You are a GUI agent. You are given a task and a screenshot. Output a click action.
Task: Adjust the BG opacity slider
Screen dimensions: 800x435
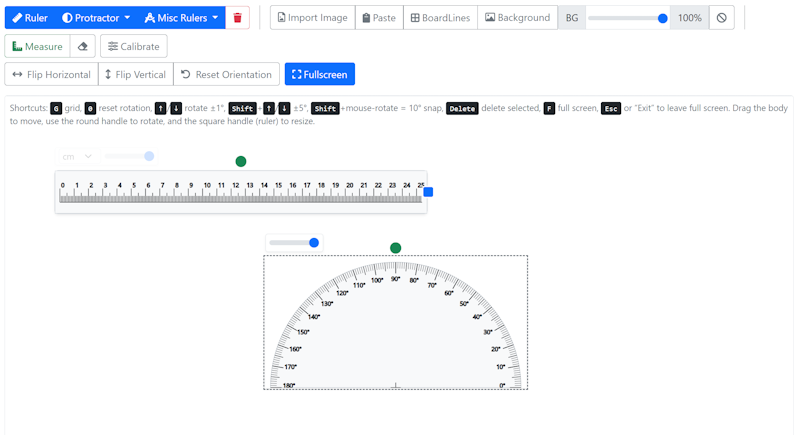pyautogui.click(x=627, y=18)
